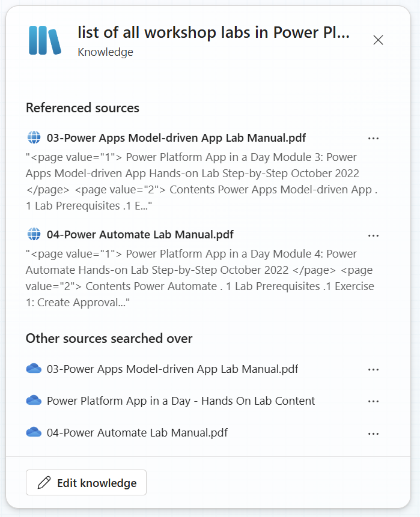Open referenced source 03-Power Apps Model-driven App Lab Manual.pdf
The image size is (420, 517).
point(176,138)
